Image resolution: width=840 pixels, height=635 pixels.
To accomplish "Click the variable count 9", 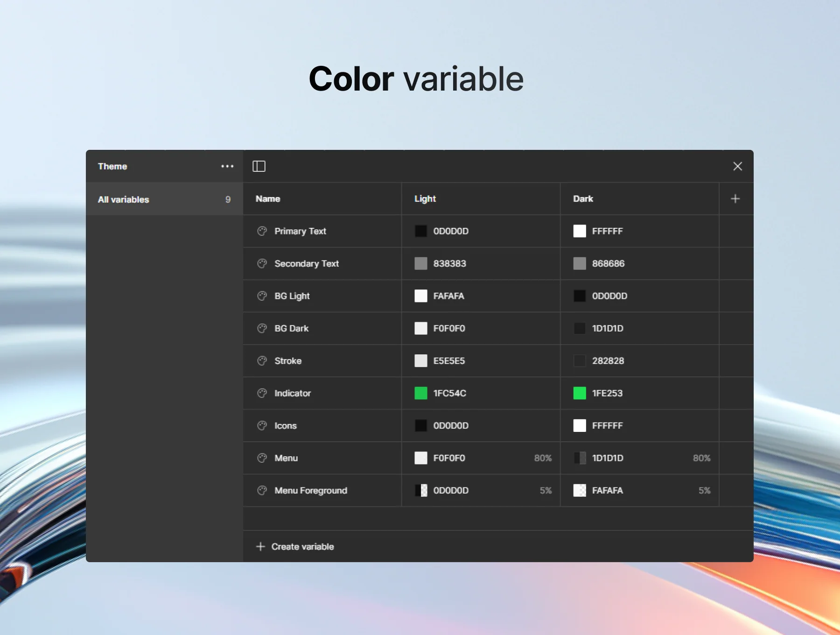I will click(x=228, y=199).
